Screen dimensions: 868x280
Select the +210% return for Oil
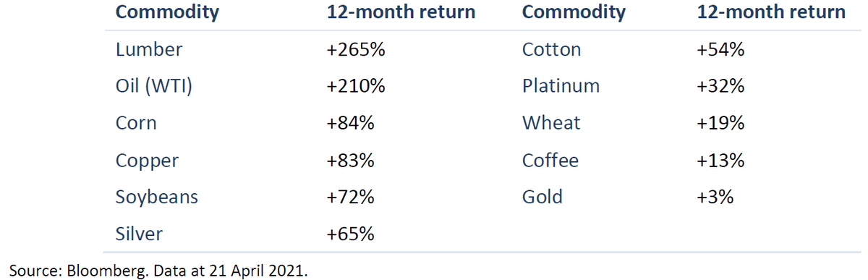(x=356, y=86)
